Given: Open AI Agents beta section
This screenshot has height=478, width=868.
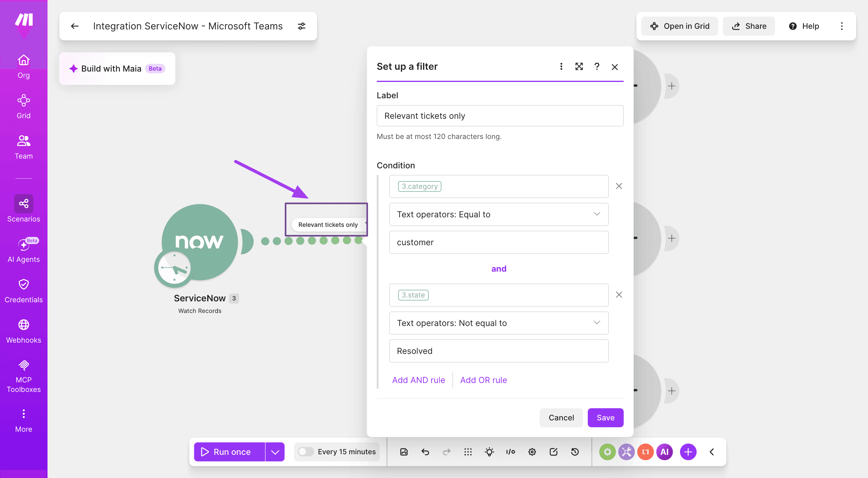Looking at the screenshot, I should [x=23, y=250].
